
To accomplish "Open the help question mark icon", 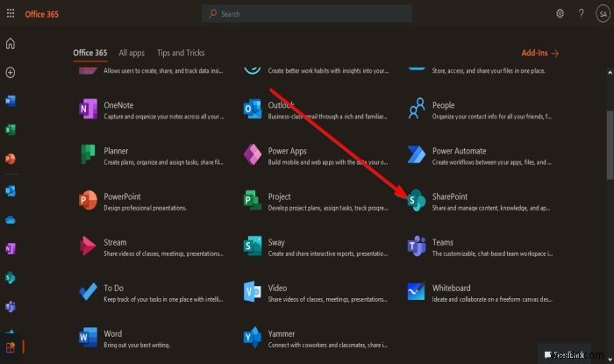I will click(x=581, y=14).
